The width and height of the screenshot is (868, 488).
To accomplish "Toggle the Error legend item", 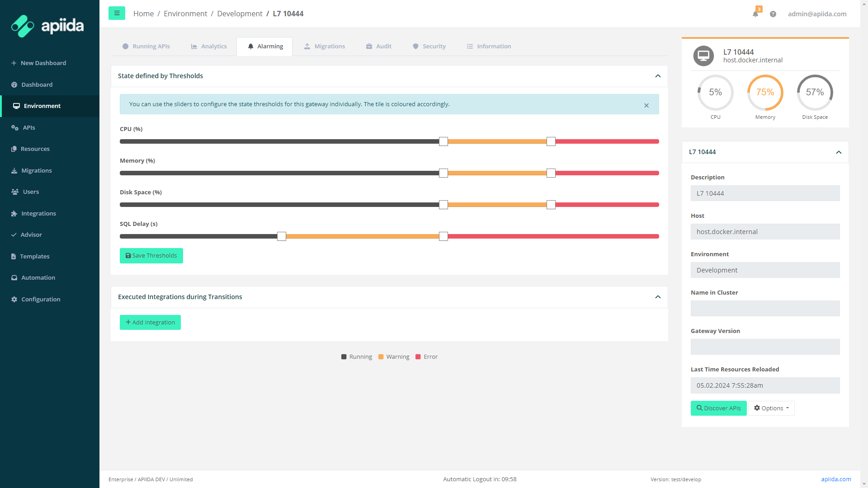I will tap(426, 357).
